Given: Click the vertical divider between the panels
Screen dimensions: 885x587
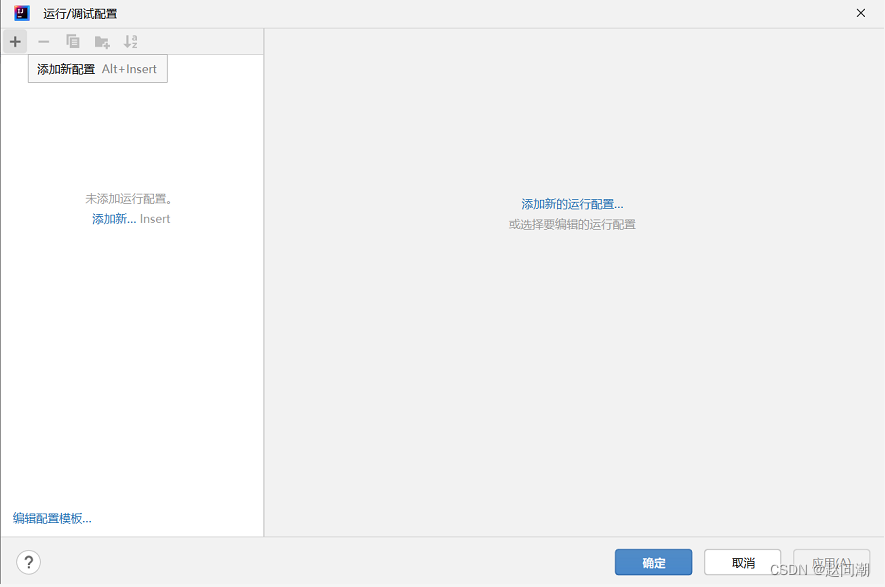Looking at the screenshot, I should pos(264,300).
